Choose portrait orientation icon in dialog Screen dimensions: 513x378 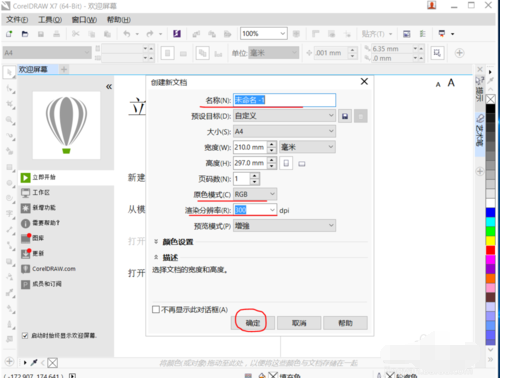click(286, 163)
